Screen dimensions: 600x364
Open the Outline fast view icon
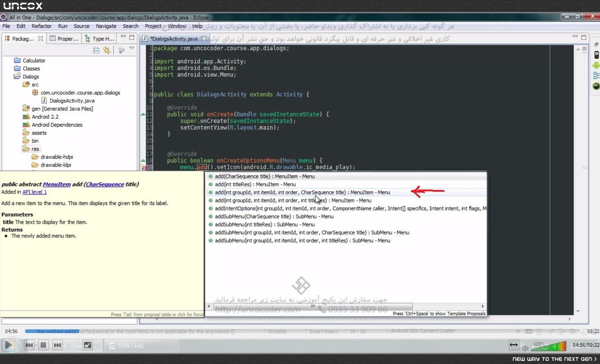(x=596, y=76)
